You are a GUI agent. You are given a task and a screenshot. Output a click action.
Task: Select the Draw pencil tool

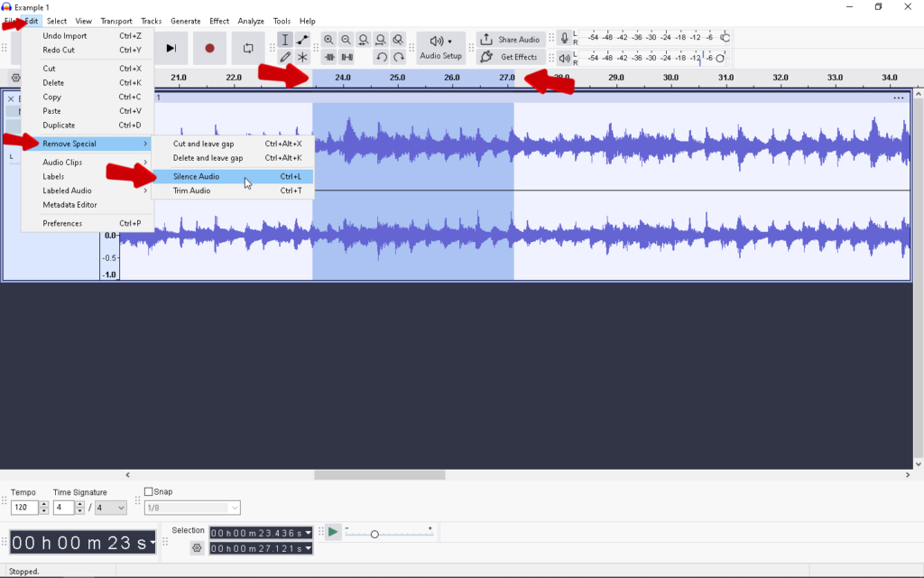[285, 57]
